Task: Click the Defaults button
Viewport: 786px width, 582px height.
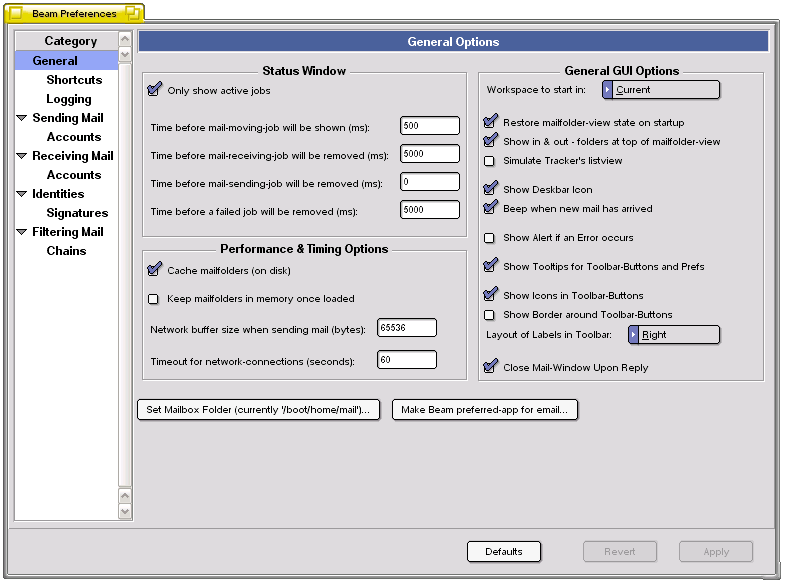Action: pyautogui.click(x=504, y=552)
